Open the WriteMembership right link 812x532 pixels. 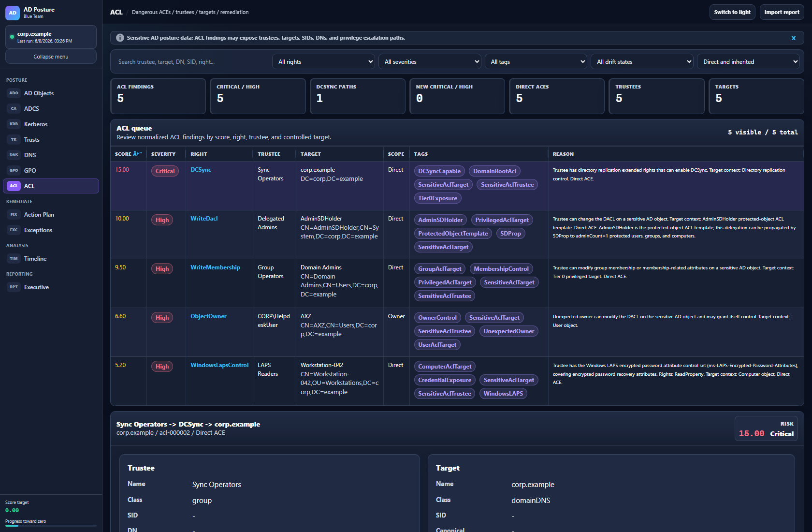tap(215, 267)
